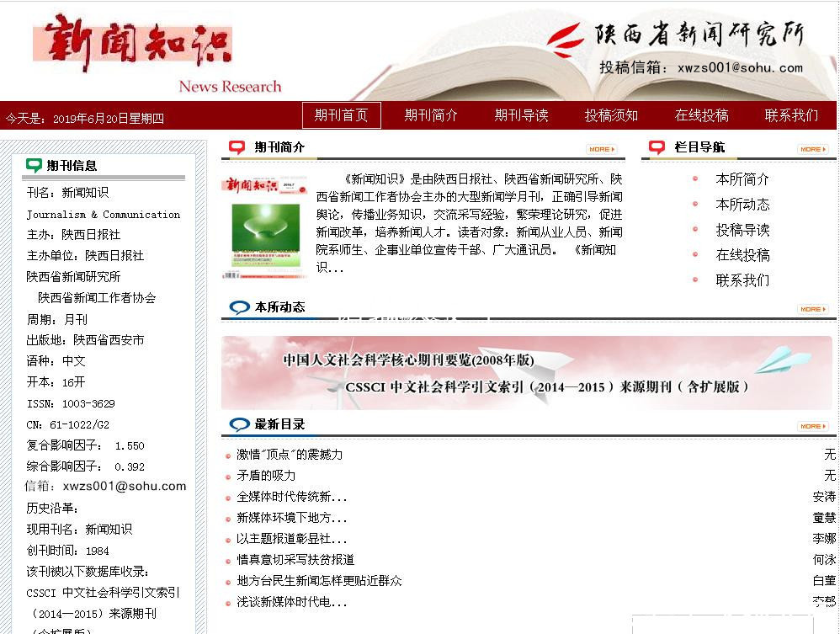
Task: Select 在线投稿 from the top navigation
Action: pyautogui.click(x=701, y=115)
